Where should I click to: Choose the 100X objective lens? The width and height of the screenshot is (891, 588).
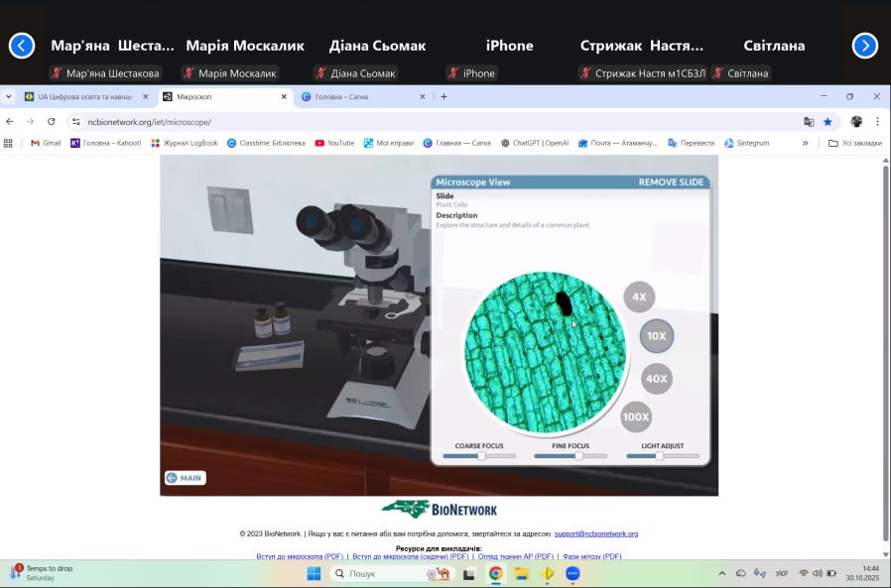point(636,417)
